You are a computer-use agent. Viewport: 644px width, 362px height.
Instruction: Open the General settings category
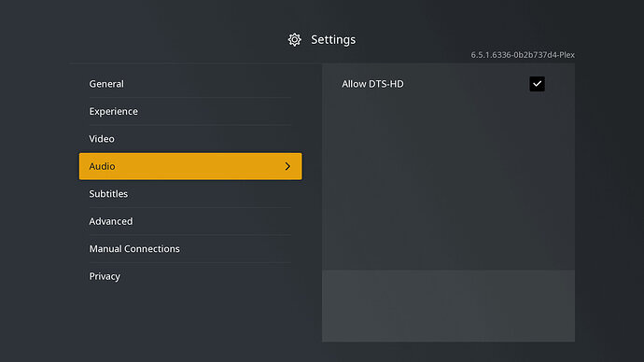(190, 84)
